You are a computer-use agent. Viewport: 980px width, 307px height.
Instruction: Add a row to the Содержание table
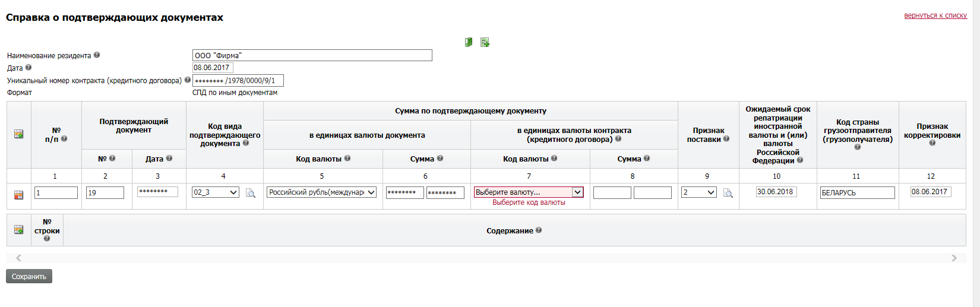(x=18, y=230)
